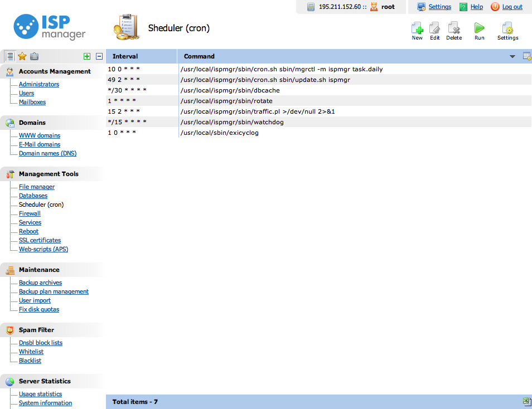Image resolution: width=532 pixels, height=409 pixels.
Task: Open the Help link in top bar
Action: point(476,7)
